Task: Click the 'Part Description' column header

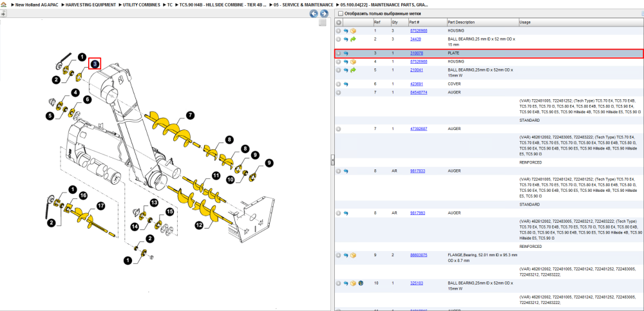Action: pyautogui.click(x=461, y=22)
